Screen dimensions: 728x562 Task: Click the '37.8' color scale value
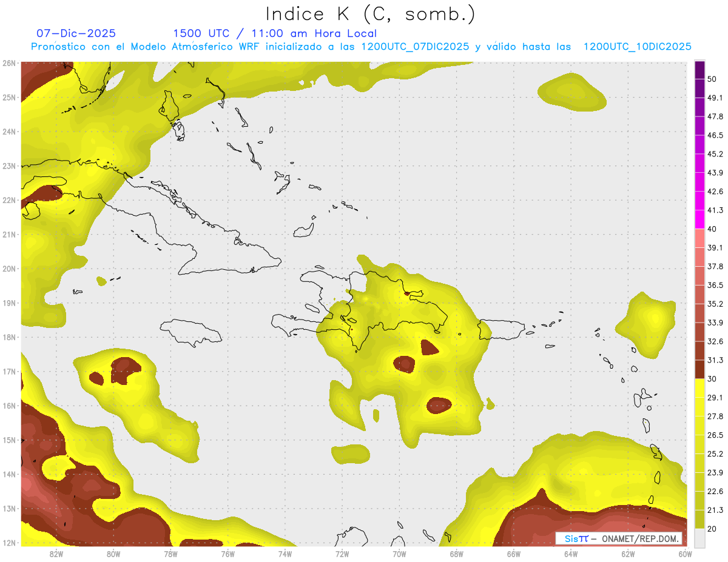coord(715,266)
